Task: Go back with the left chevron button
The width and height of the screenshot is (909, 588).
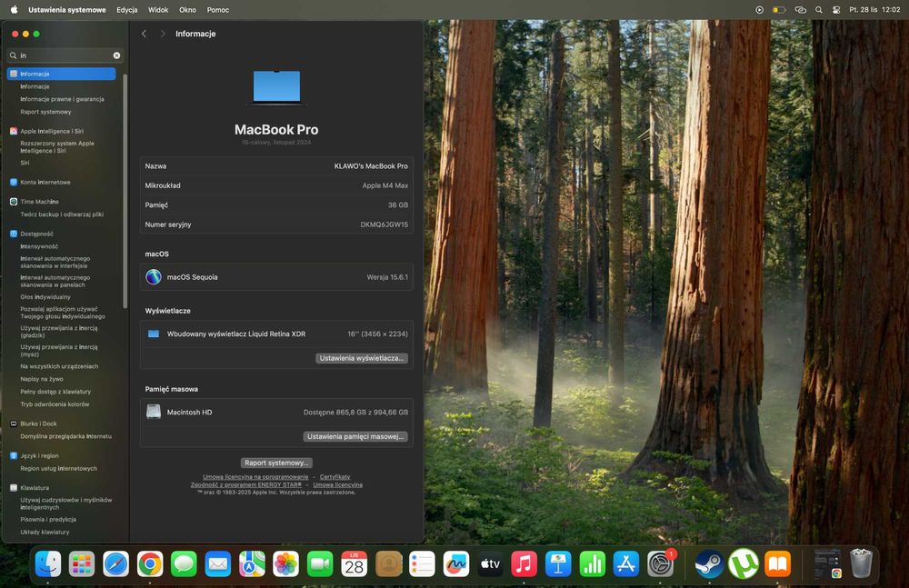Action: pos(144,34)
